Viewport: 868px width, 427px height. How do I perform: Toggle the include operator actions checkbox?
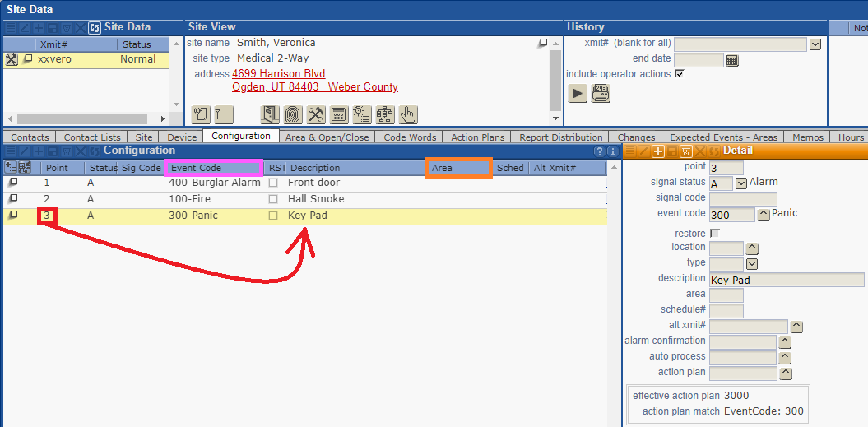coord(679,74)
